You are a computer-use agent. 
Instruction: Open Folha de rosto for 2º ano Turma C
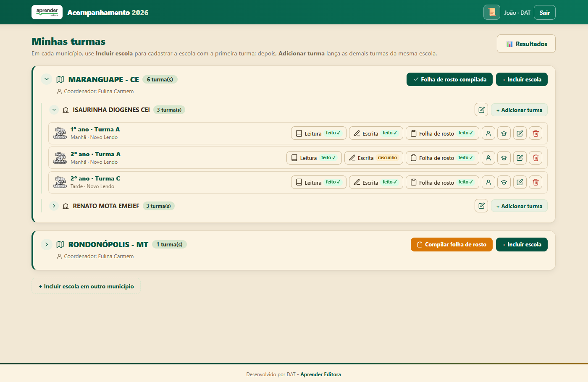pos(442,182)
